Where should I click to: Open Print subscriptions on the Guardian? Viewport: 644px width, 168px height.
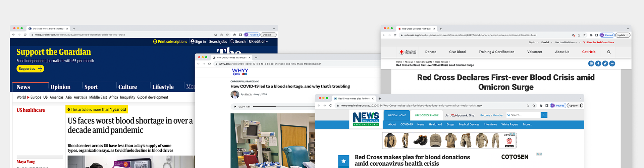170,42
